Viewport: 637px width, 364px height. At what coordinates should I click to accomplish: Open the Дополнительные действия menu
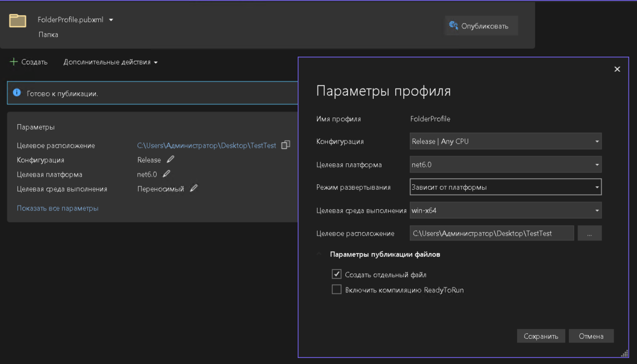[x=111, y=62]
